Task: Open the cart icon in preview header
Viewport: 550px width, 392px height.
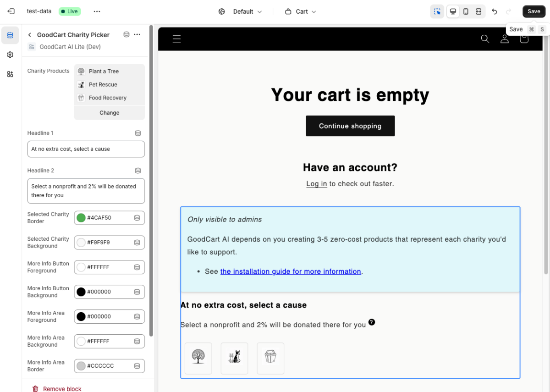Action: point(523,39)
